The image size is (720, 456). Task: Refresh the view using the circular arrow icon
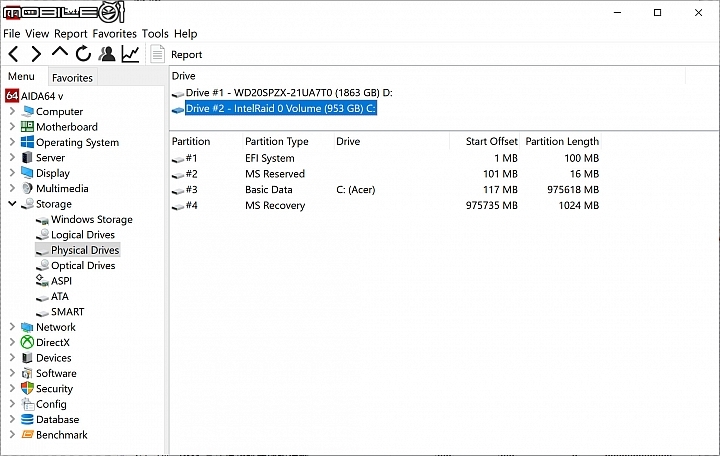pos(83,54)
